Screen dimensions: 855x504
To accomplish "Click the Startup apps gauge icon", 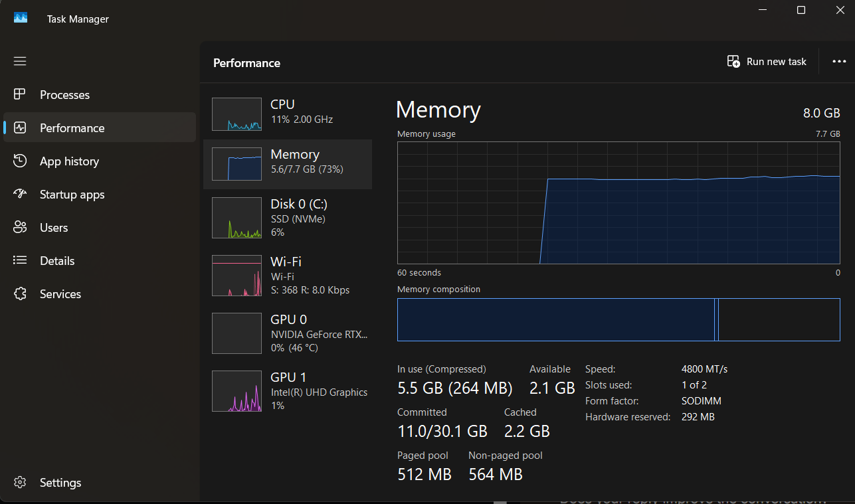I will pos(20,195).
